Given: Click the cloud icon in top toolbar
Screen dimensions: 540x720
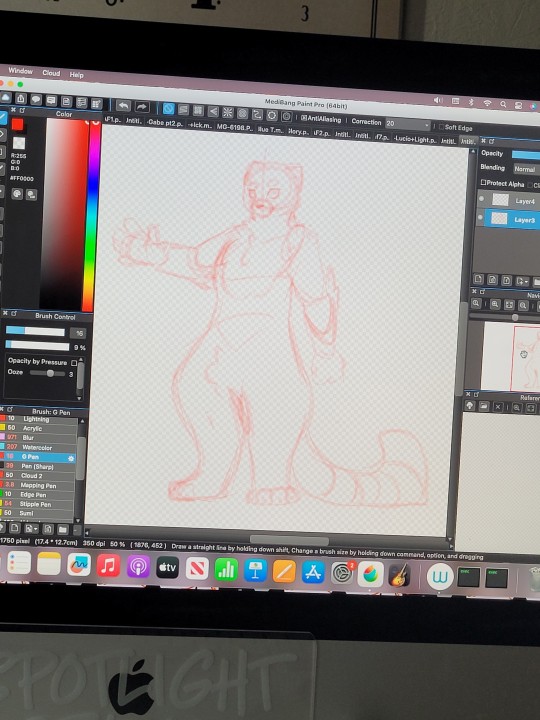Looking at the screenshot, I should tap(6, 97).
